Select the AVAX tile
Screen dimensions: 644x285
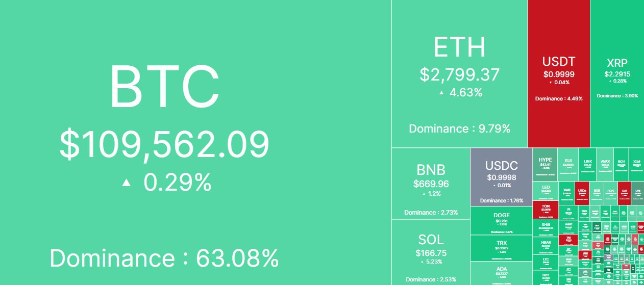point(605,165)
